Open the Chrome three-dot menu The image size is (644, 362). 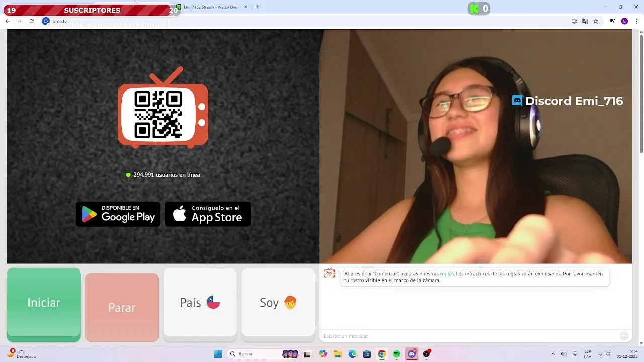point(636,21)
